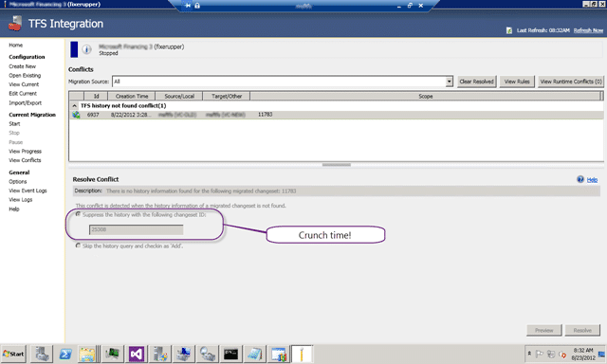This screenshot has height=364, width=607.
Task: Open the sidebar Help entry
Action: coord(14,209)
